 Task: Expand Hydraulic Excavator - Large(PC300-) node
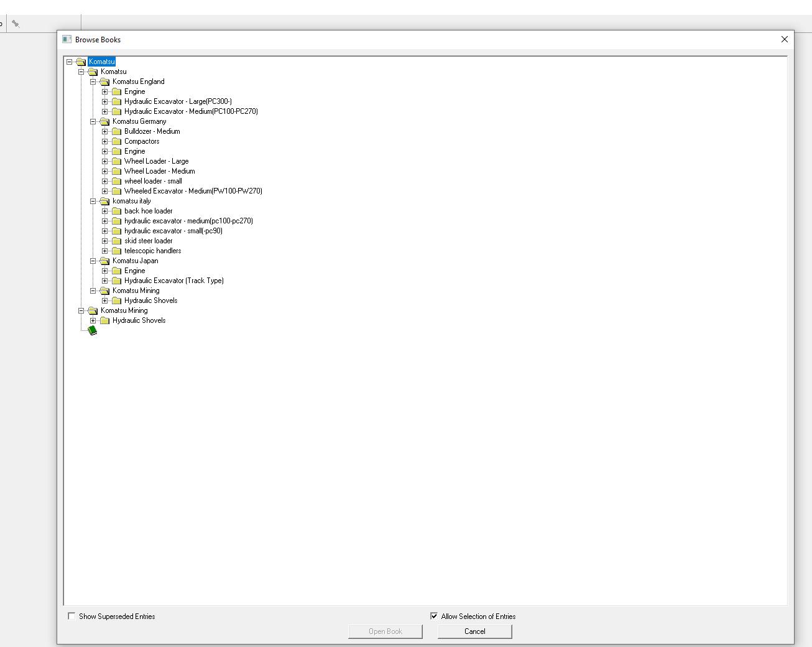point(105,101)
